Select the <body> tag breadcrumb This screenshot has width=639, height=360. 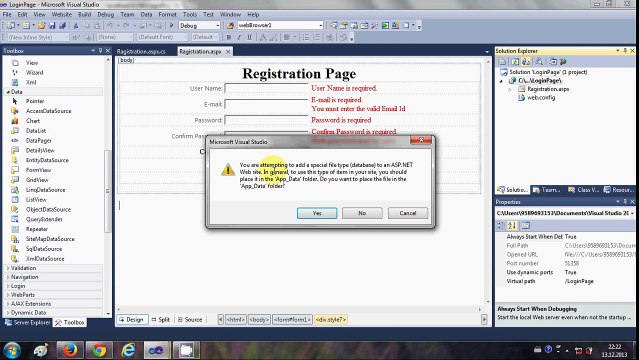tap(259, 320)
